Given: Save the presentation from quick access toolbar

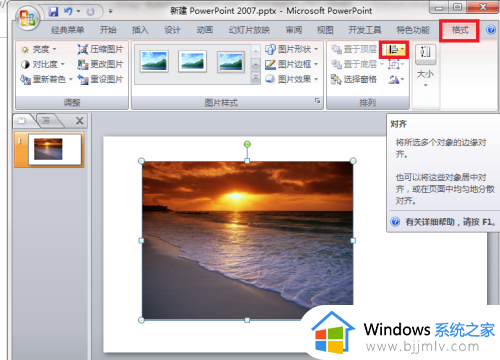Looking at the screenshot, I should coord(53,12).
